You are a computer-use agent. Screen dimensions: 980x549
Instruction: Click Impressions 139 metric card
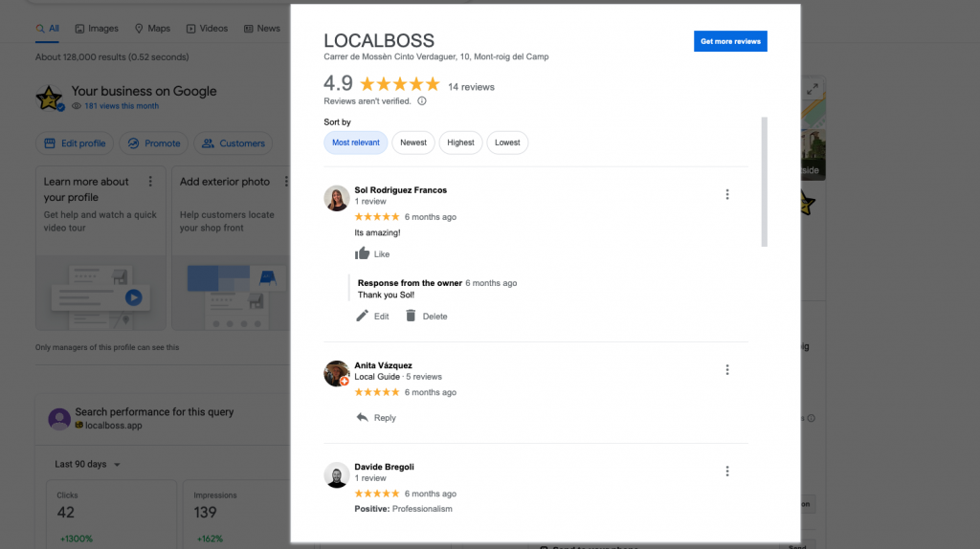tap(236, 514)
